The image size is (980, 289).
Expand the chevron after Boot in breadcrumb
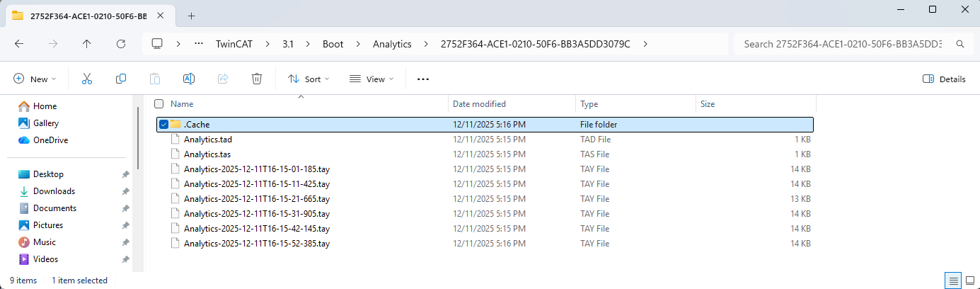(x=358, y=44)
